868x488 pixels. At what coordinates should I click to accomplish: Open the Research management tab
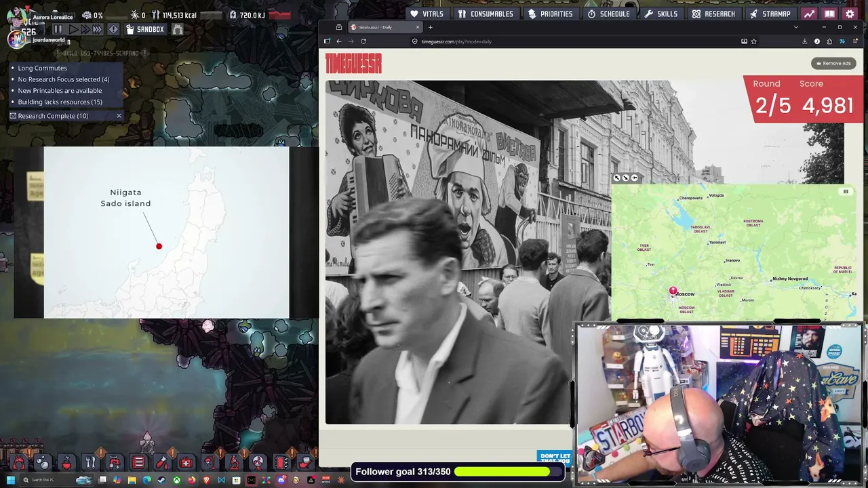click(x=713, y=14)
